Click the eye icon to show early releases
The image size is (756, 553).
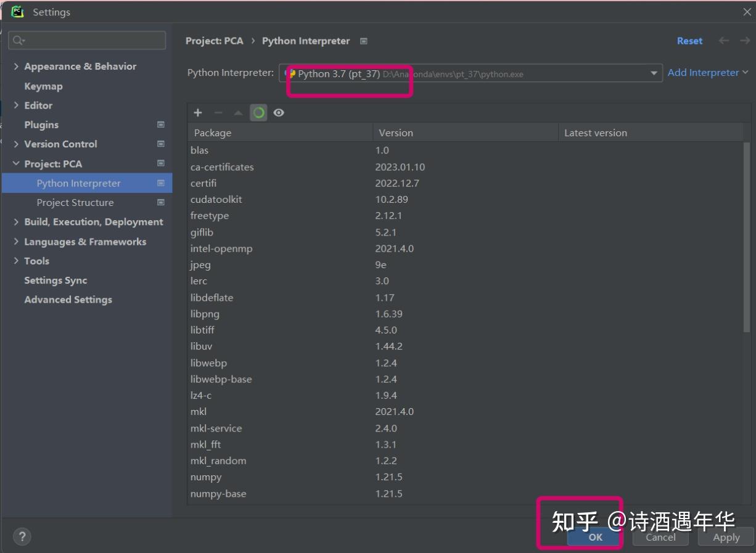click(279, 113)
